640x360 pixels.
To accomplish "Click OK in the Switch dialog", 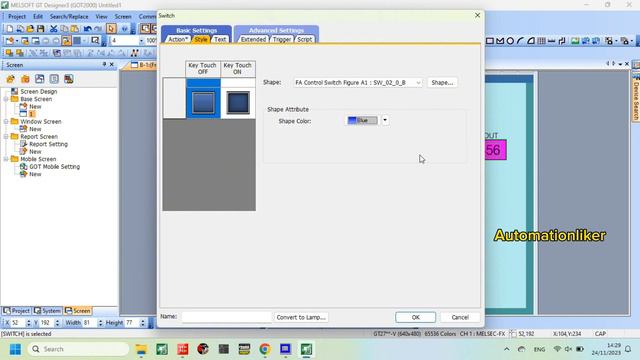I will 416,317.
